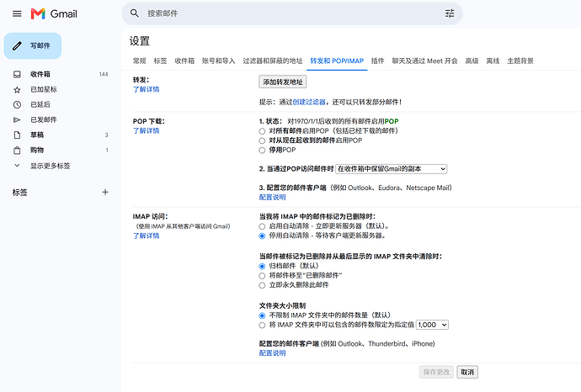Open search options filter icon
This screenshot has height=392, width=581.
[x=450, y=13]
